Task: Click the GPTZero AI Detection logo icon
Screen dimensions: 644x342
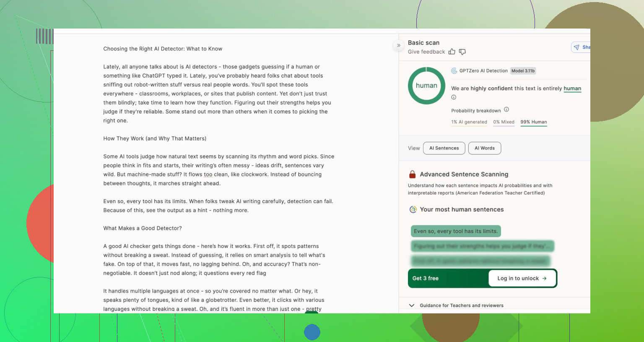Action: [454, 71]
